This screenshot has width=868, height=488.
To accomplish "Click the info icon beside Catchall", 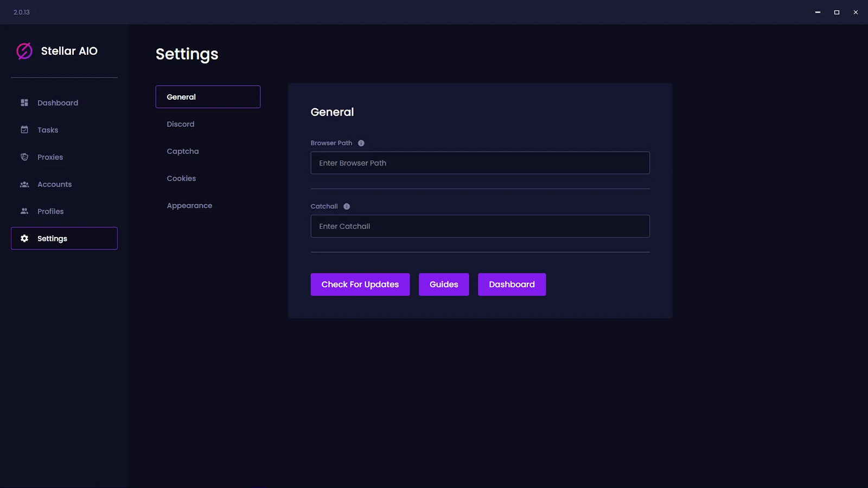I will (x=346, y=206).
